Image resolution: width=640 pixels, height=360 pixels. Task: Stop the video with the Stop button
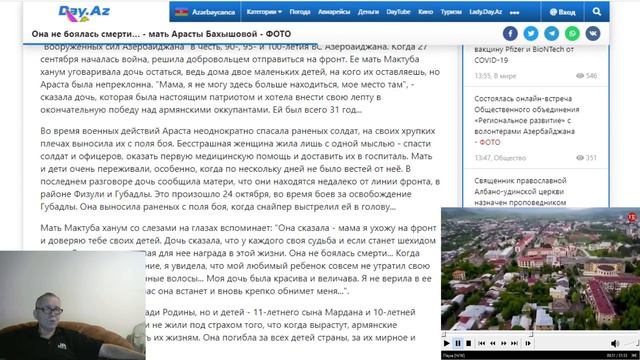[469, 343]
